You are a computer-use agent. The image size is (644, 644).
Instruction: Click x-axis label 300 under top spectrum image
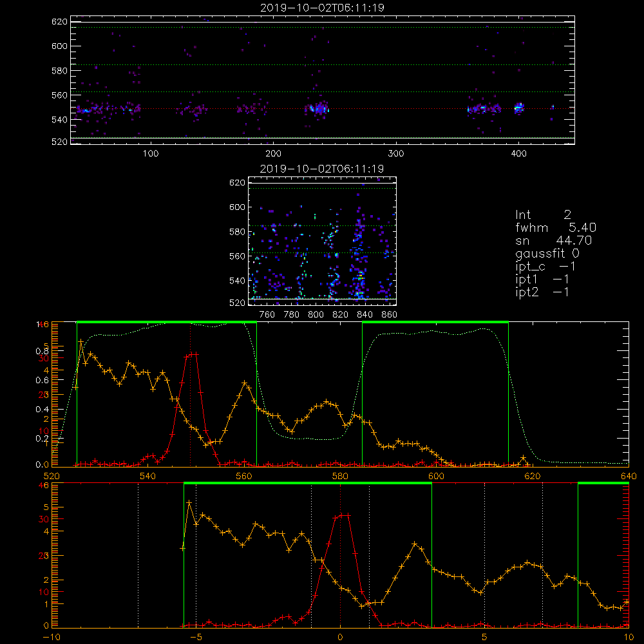click(396, 153)
